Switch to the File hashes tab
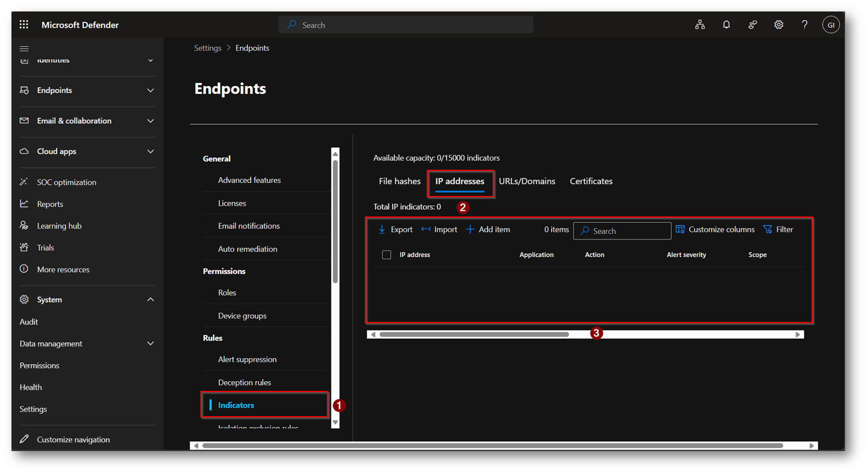Screen dimensions: 868x474 coord(400,181)
